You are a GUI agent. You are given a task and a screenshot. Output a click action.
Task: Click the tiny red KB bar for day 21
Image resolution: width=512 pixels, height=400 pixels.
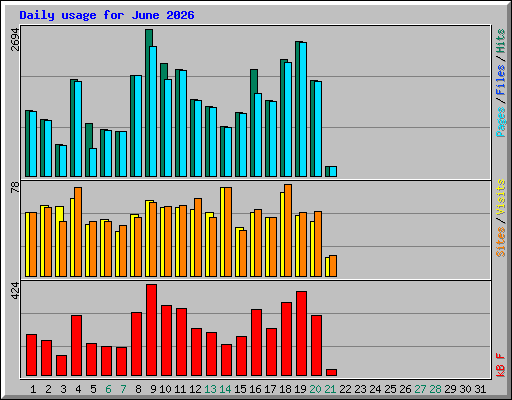click(331, 373)
